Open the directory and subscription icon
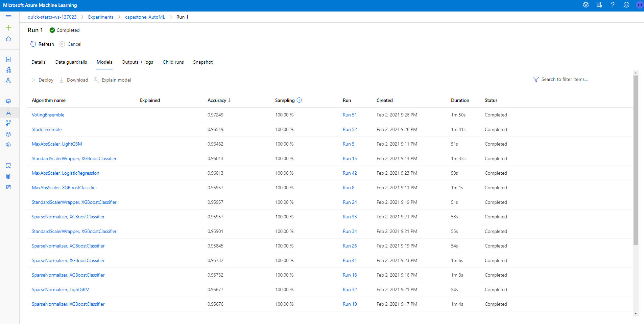This screenshot has height=324, width=644. pyautogui.click(x=599, y=5)
